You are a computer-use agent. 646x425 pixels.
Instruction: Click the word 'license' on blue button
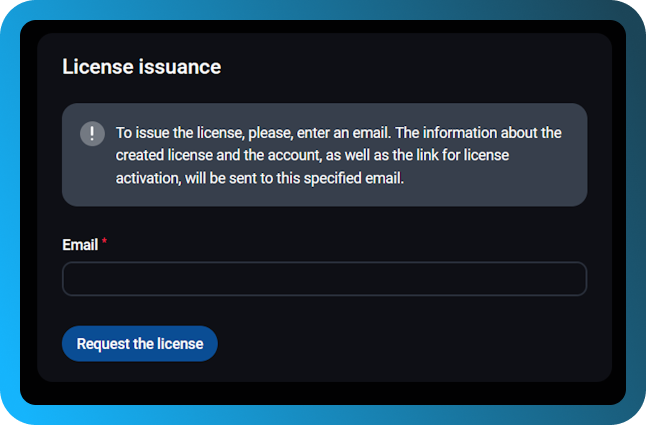180,344
